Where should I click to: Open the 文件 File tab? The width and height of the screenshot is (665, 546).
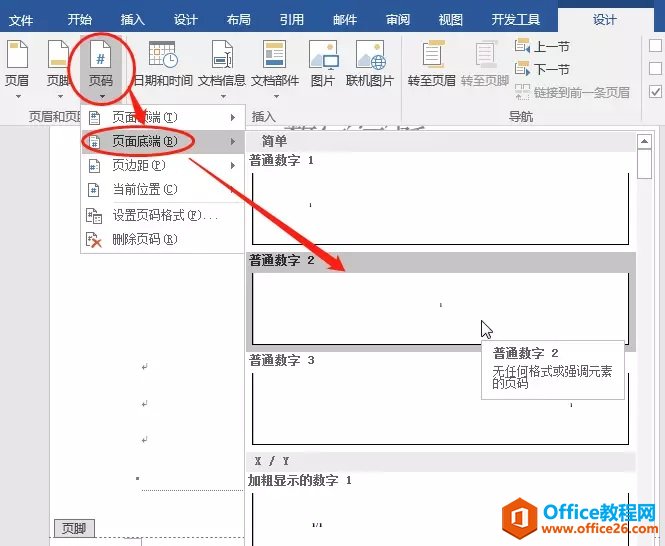point(21,20)
